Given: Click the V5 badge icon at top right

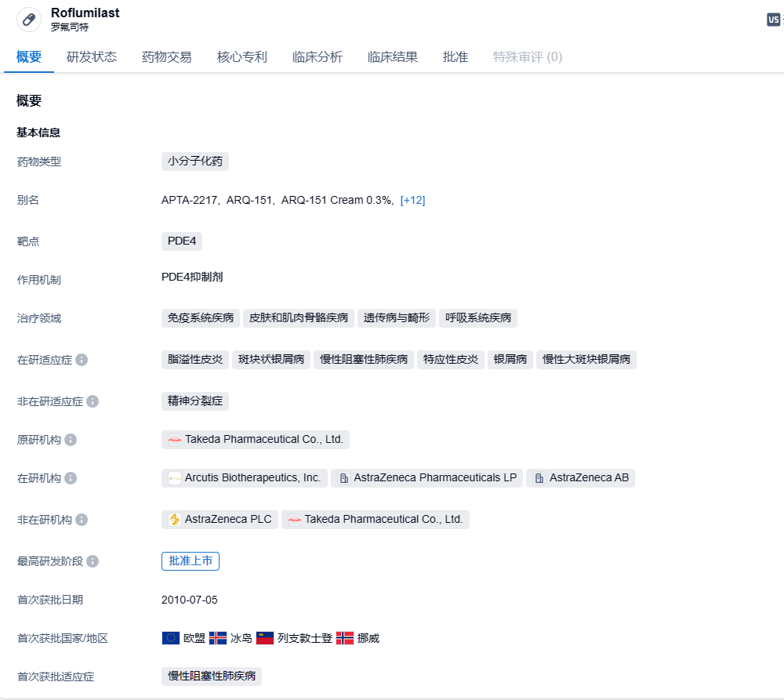Looking at the screenshot, I should (773, 20).
